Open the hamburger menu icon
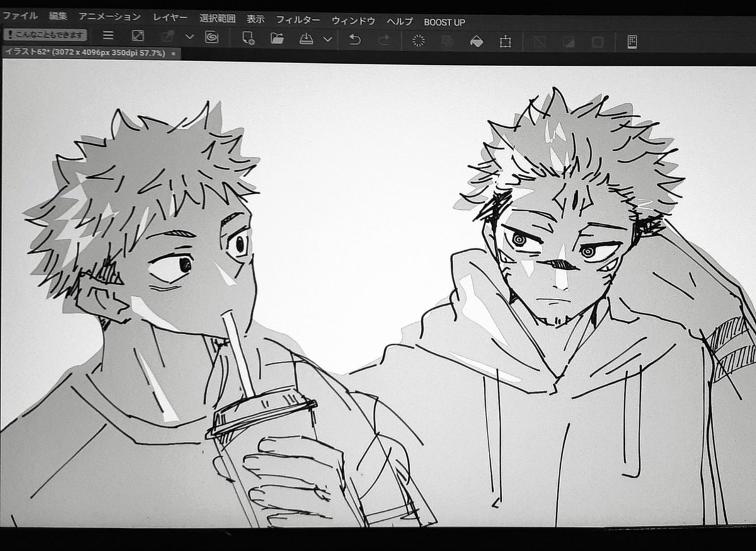 (x=108, y=36)
